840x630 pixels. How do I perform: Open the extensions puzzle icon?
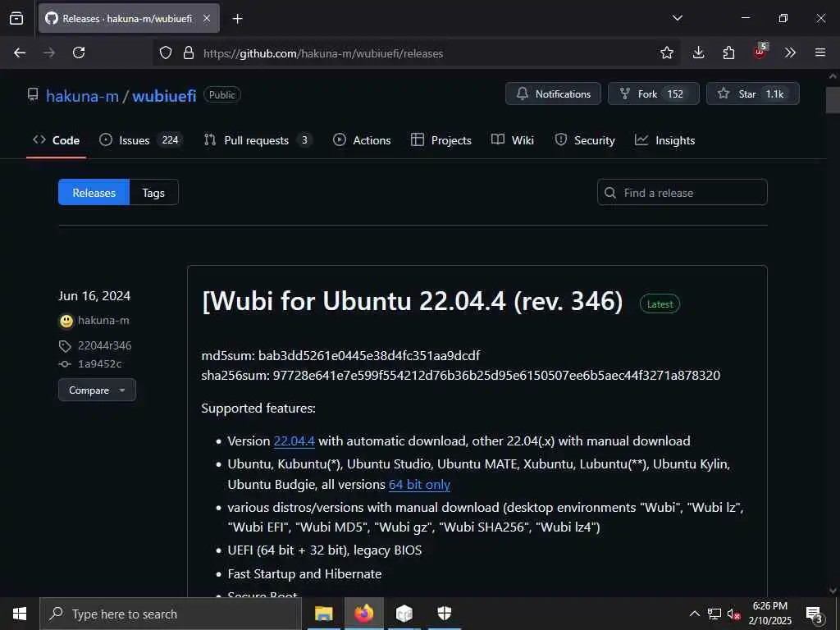click(728, 52)
